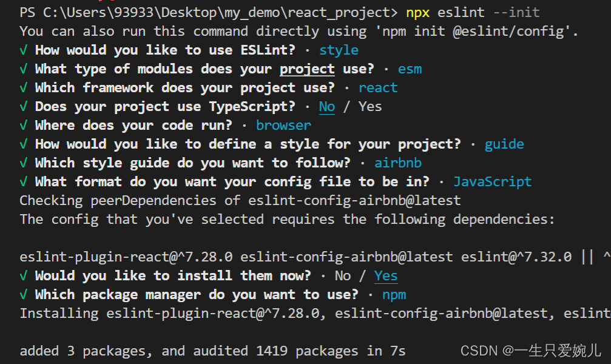Viewport: 611px width, 364px height.
Task: Click 'Which package manager do you want to use?'
Action: pyautogui.click(x=197, y=295)
